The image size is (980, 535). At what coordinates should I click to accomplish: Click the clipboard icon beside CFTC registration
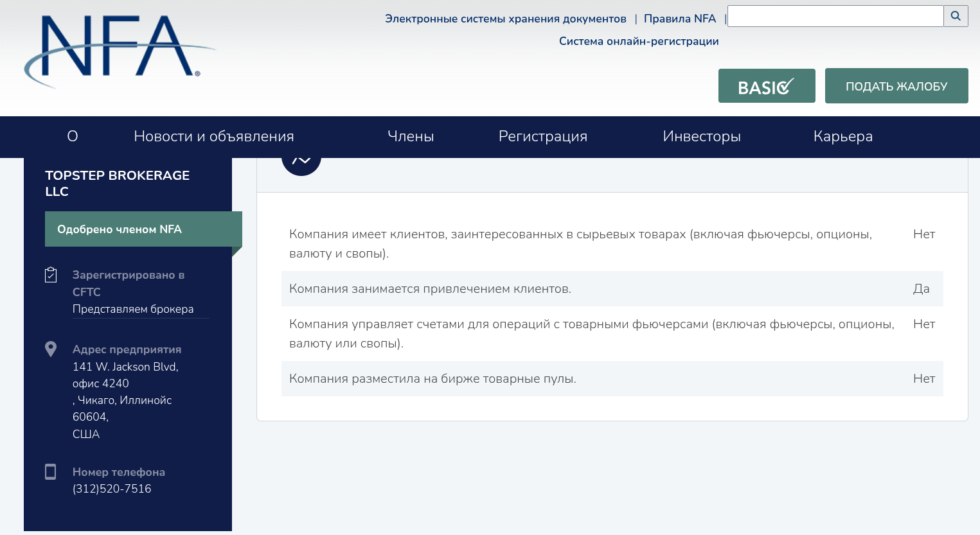(x=51, y=275)
